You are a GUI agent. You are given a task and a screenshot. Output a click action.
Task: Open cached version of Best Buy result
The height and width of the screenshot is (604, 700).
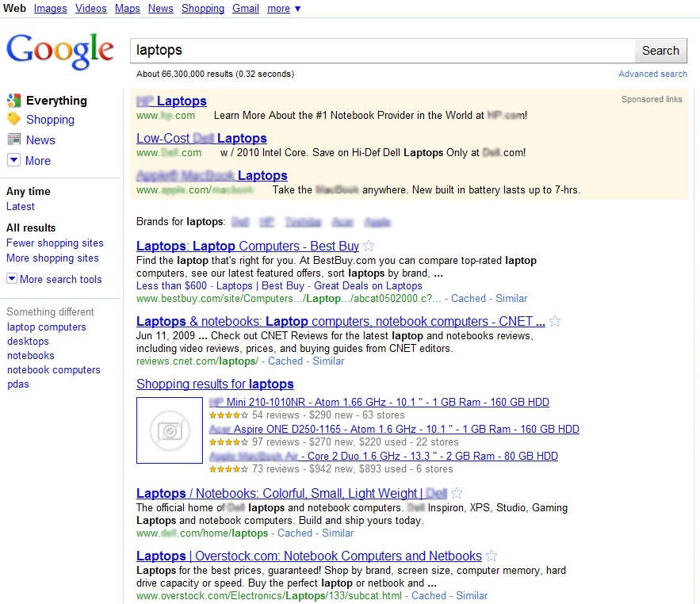pyautogui.click(x=469, y=298)
